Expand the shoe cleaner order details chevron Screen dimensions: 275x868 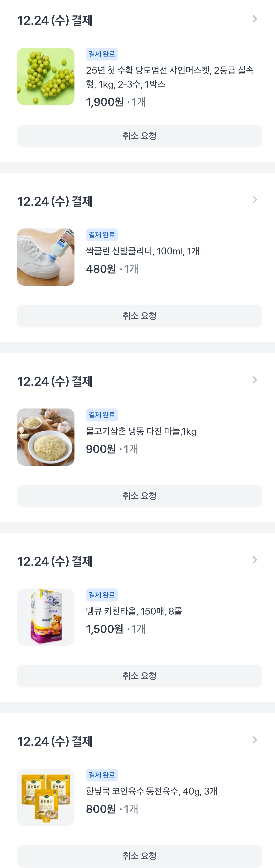coord(255,200)
